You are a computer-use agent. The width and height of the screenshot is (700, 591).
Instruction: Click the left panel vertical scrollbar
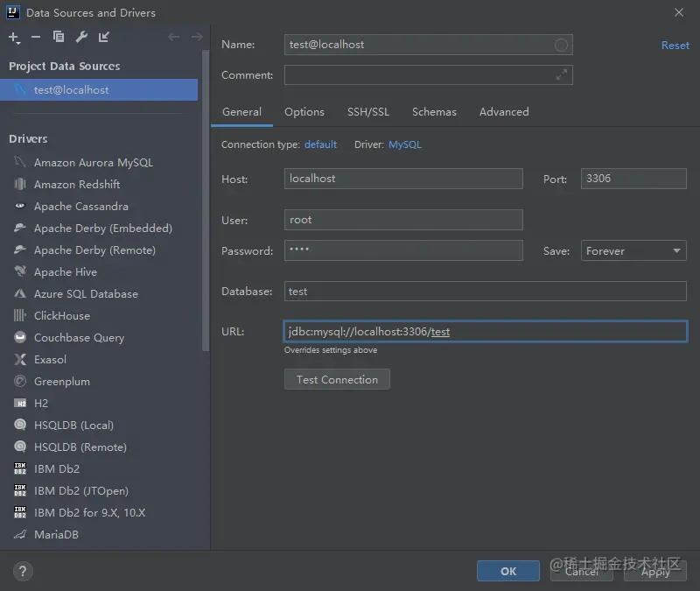coord(206,201)
